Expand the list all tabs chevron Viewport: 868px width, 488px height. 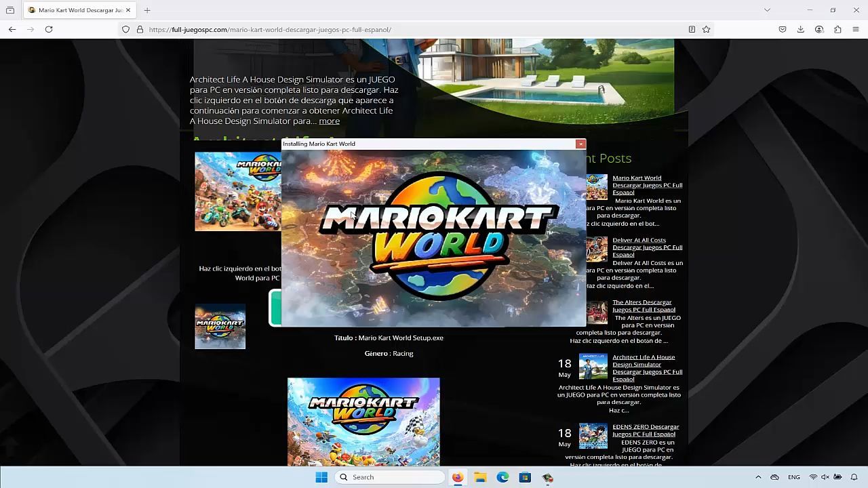(767, 10)
